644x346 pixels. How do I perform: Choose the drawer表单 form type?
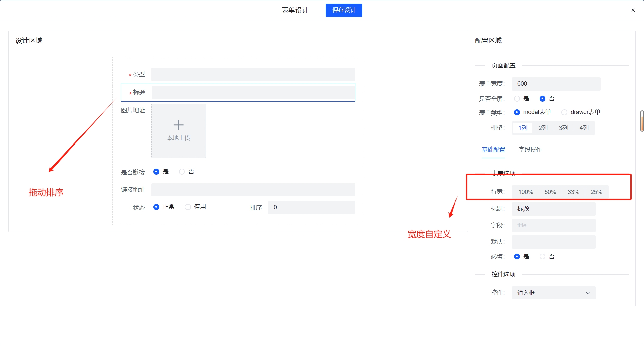pos(565,112)
